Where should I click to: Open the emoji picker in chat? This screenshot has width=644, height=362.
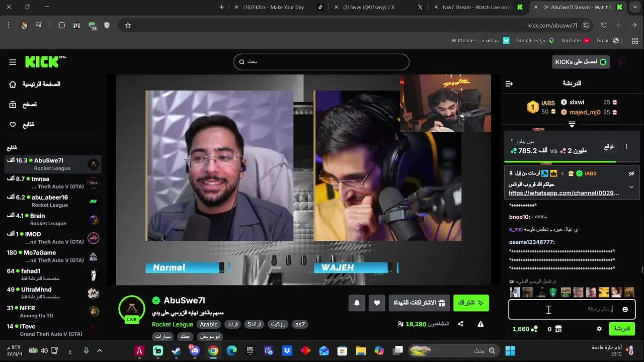(x=625, y=309)
